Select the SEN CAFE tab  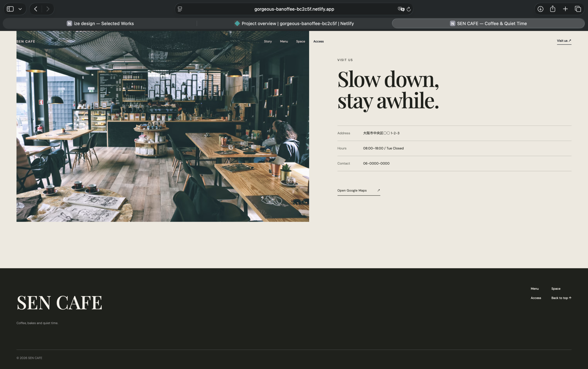[x=488, y=23]
